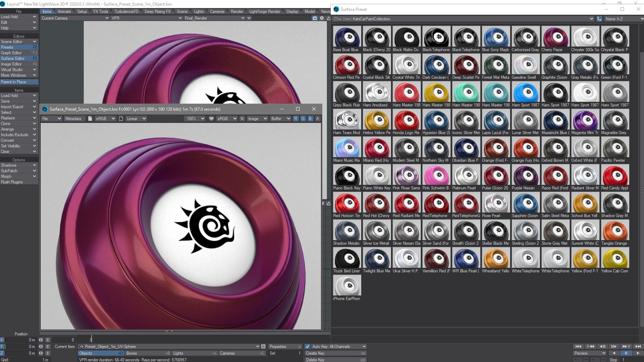This screenshot has width=644, height=362.
Task: Jump to first frame in transport controls
Action: pyautogui.click(x=578, y=346)
